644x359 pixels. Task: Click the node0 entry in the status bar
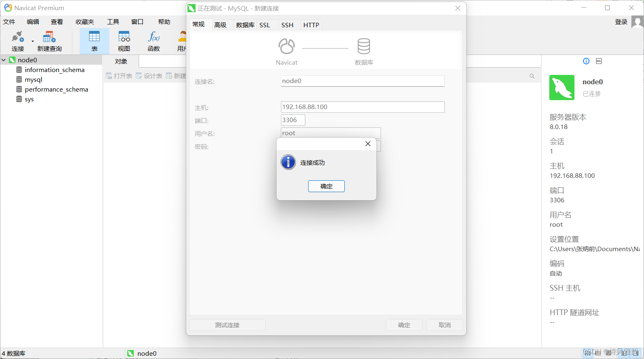click(142, 353)
